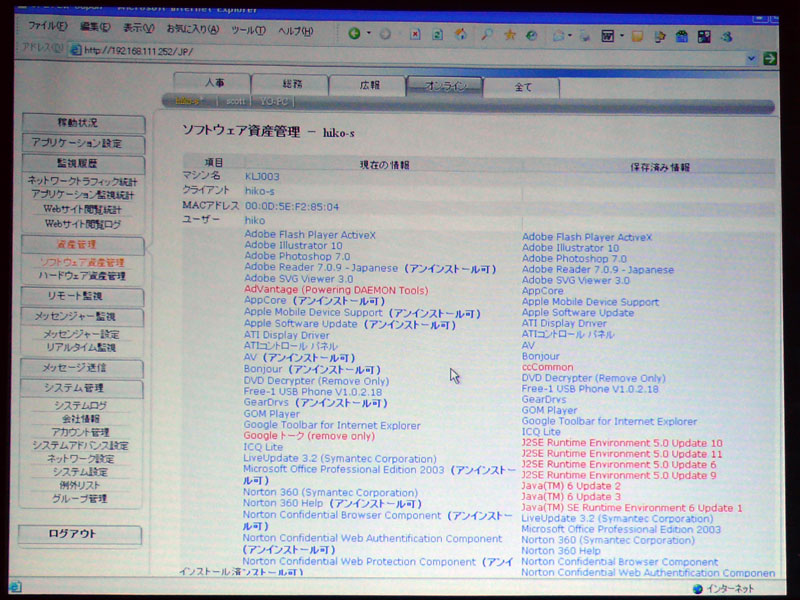Image resolution: width=800 pixels, height=600 pixels.
Task: Click the アンインストール可 link beside Adobe Reader 7.0.9
Action: pyautogui.click(x=450, y=268)
